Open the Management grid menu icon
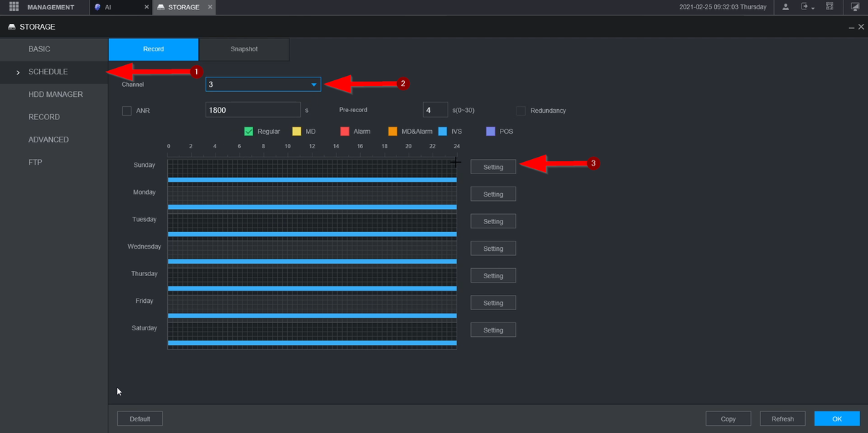868x433 pixels. click(14, 7)
